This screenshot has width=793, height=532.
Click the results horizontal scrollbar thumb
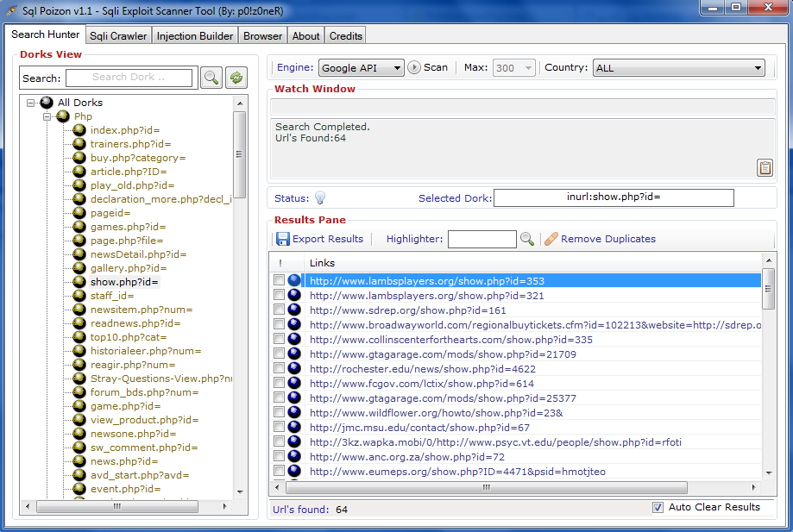pyautogui.click(x=487, y=487)
